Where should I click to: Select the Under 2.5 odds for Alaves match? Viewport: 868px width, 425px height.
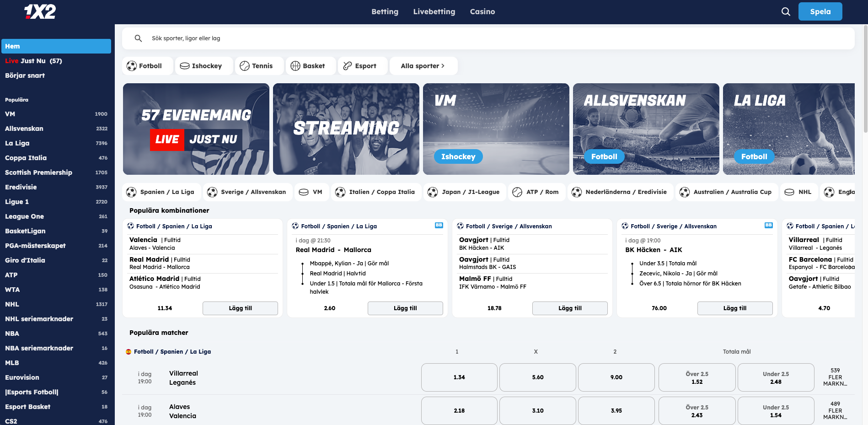tap(776, 411)
